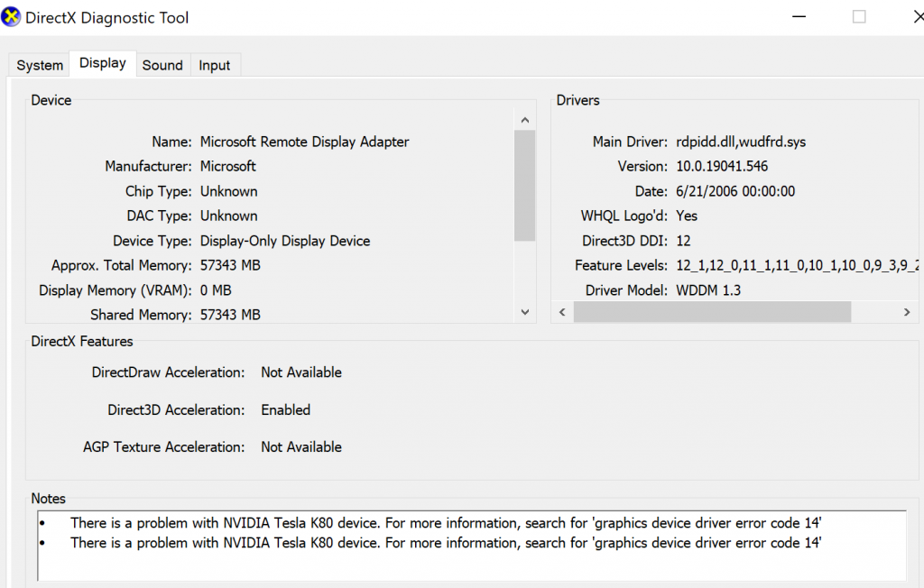Select the 'Microsoft Remote Display Adapter' name value
Image resolution: width=924 pixels, height=588 pixels.
coord(305,142)
